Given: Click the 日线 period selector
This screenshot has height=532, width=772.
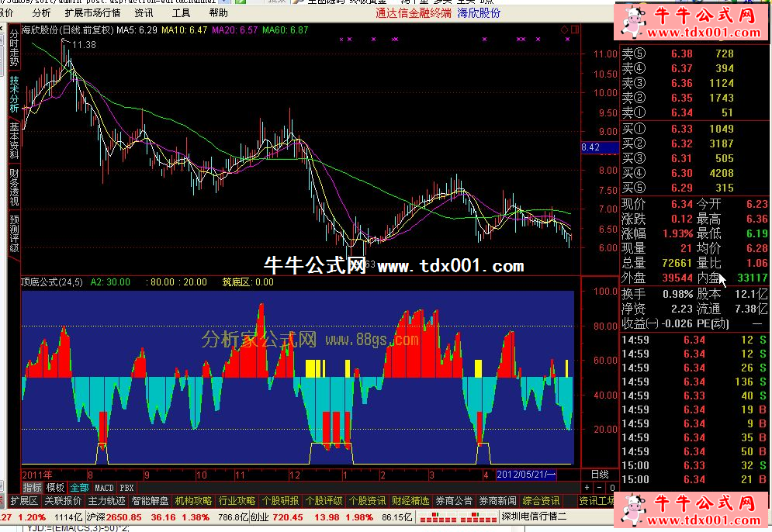Looking at the screenshot, I should point(600,474).
